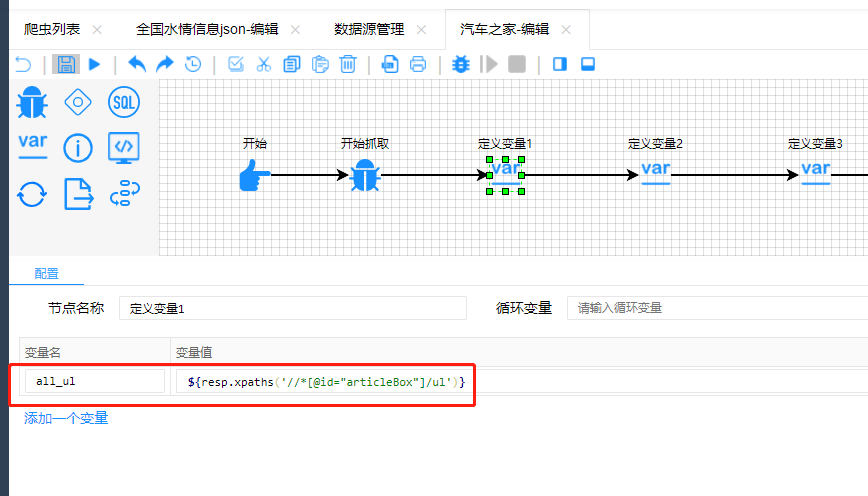
Task: Start debugging with the bug toolbar icon
Action: click(461, 64)
